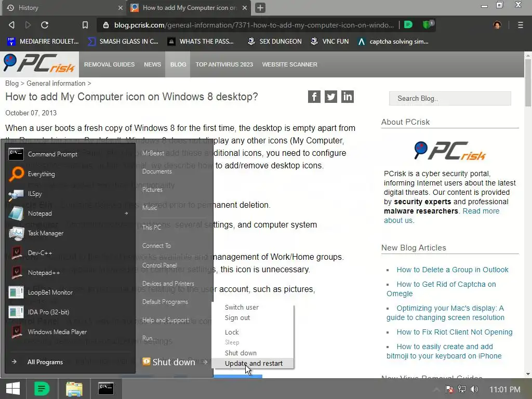532x399 pixels.
Task: Open File Explorer from the taskbar
Action: pyautogui.click(x=74, y=389)
